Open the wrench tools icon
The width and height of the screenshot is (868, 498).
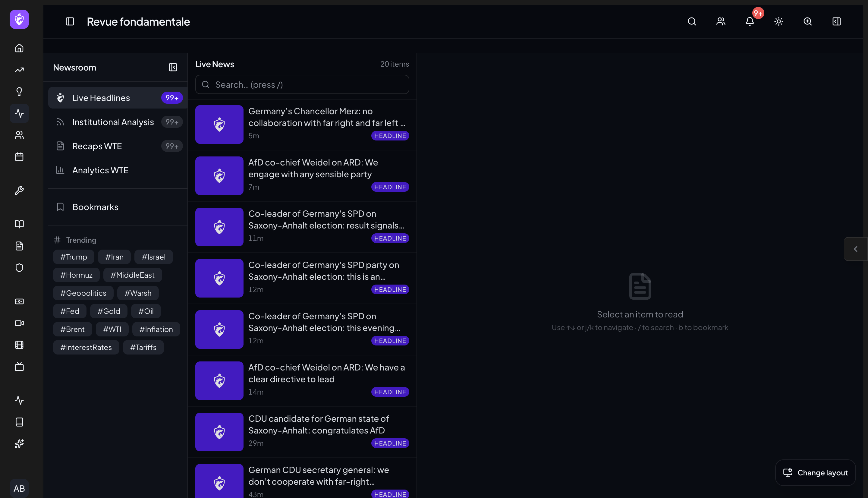(19, 191)
